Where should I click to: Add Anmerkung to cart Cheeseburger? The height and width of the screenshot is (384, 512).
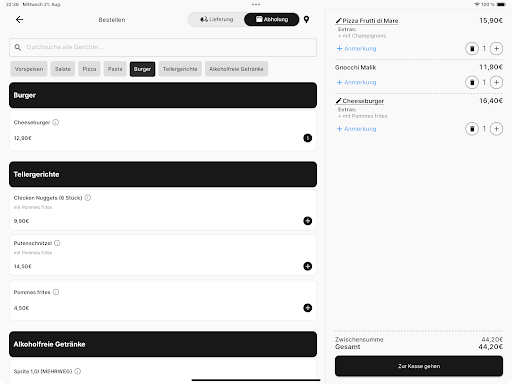[x=356, y=129]
